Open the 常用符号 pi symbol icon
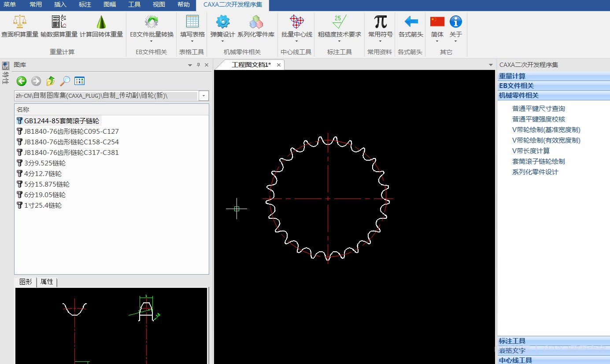Image resolution: width=610 pixels, height=364 pixels. pyautogui.click(x=380, y=22)
